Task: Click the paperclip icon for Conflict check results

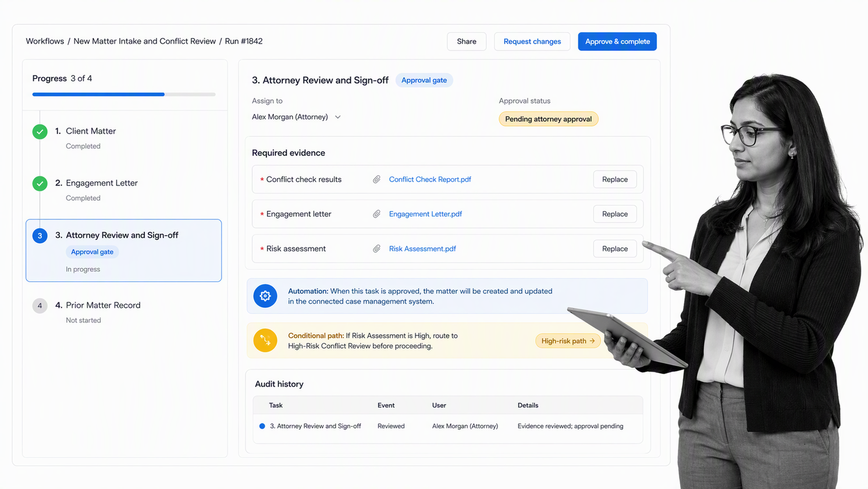Action: click(377, 179)
